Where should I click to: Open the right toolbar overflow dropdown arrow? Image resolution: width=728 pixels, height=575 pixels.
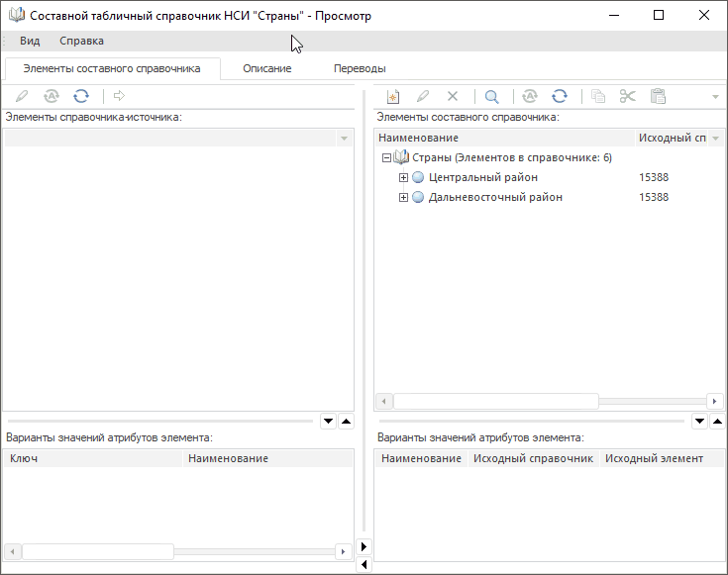(x=715, y=97)
